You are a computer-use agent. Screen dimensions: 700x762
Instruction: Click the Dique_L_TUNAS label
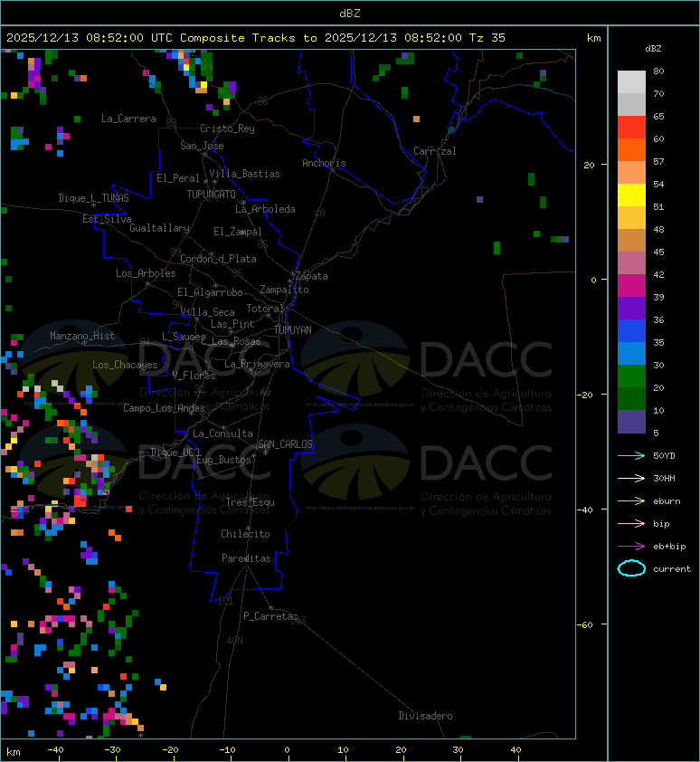(94, 198)
